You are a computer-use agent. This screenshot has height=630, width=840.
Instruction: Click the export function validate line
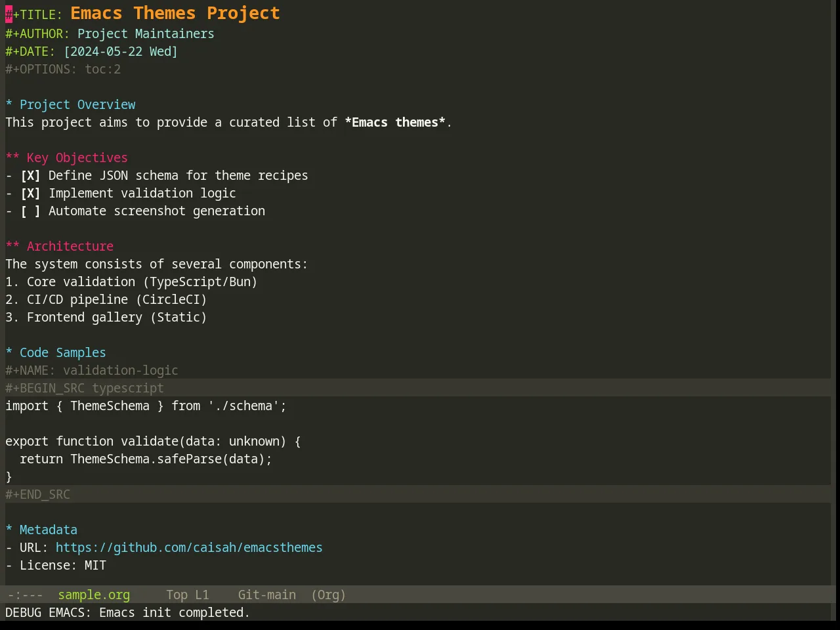pyautogui.click(x=153, y=442)
